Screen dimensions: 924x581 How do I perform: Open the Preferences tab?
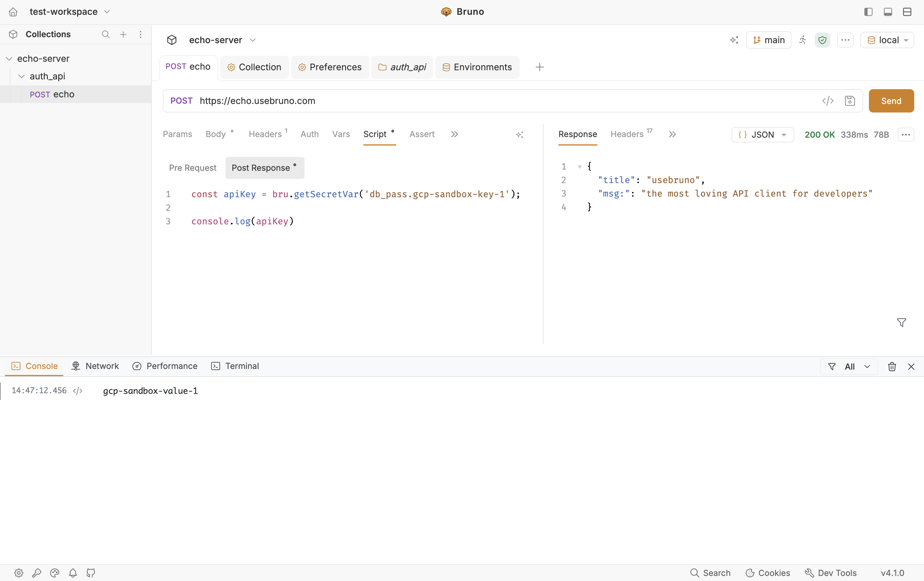pyautogui.click(x=330, y=67)
